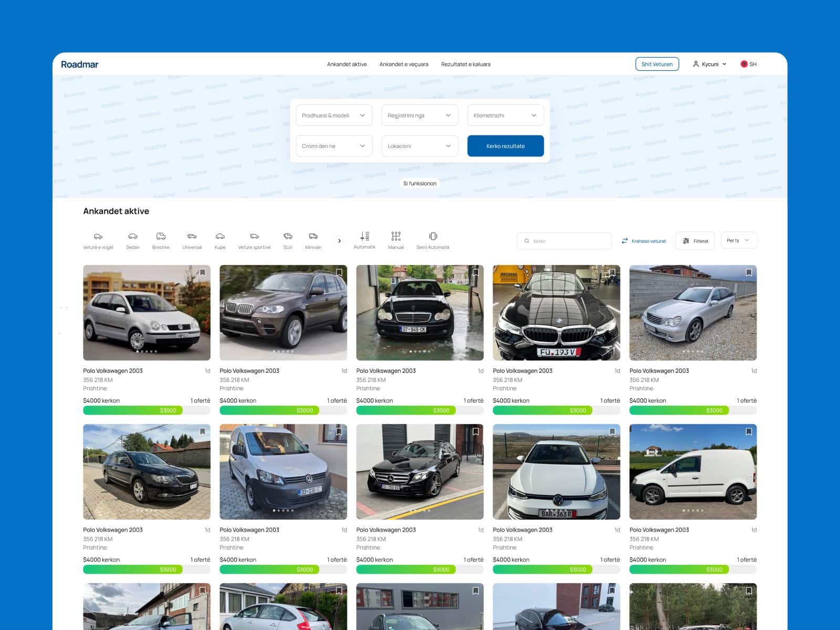Choose the Breshke body type icon
Viewport: 840px width, 630px height.
point(161,237)
